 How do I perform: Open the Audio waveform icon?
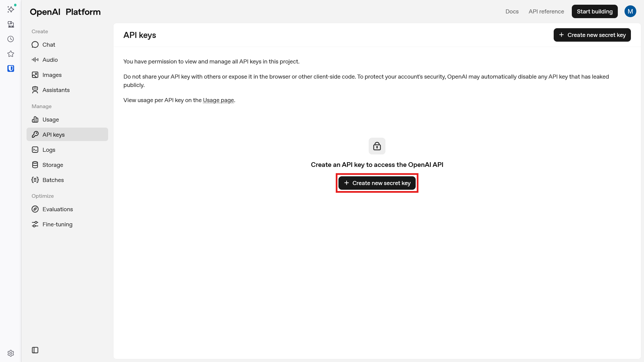tap(35, 60)
